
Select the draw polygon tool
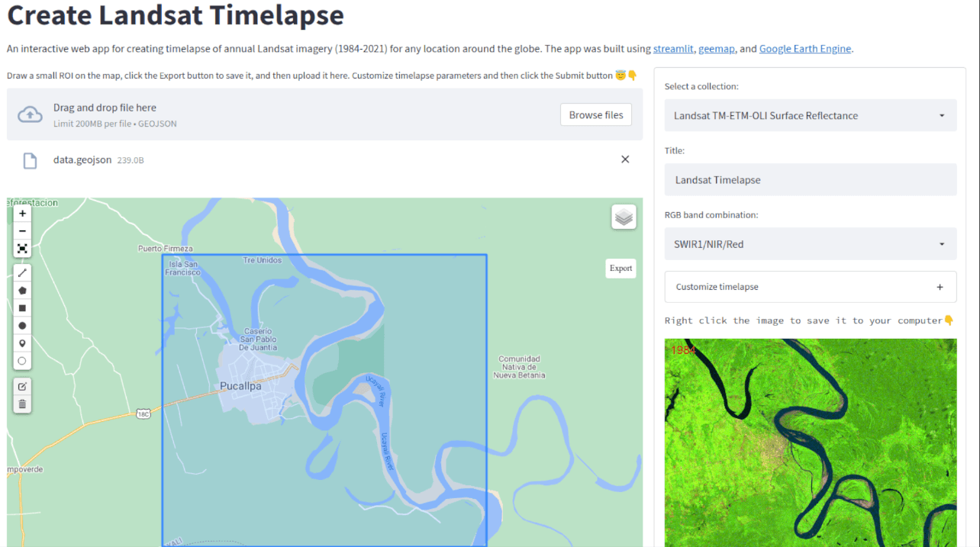pos(22,290)
